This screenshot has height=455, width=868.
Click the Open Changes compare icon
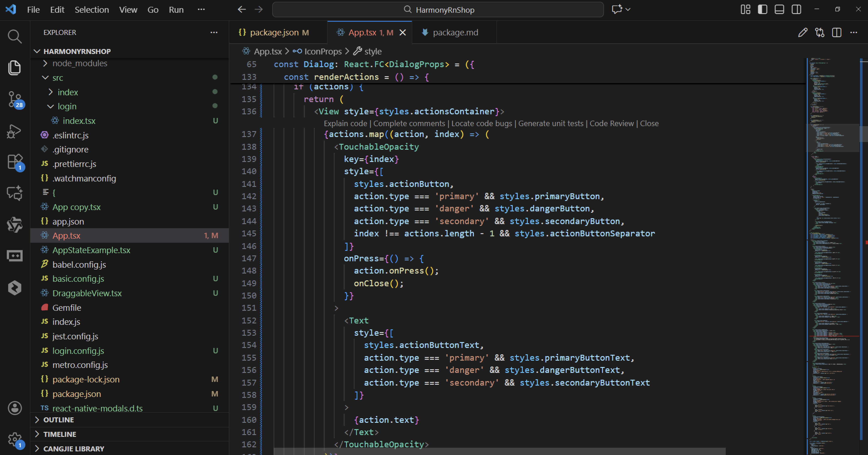(x=820, y=32)
